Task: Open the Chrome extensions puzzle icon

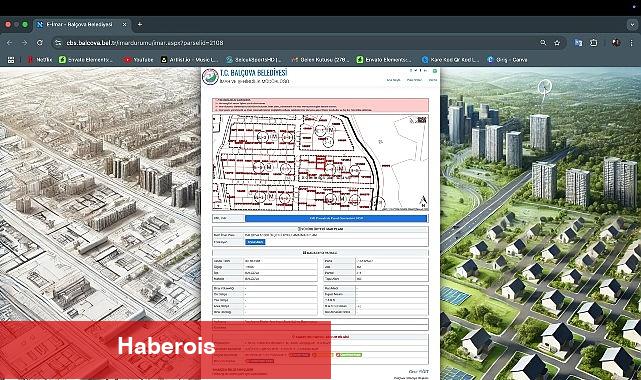Action: click(594, 42)
